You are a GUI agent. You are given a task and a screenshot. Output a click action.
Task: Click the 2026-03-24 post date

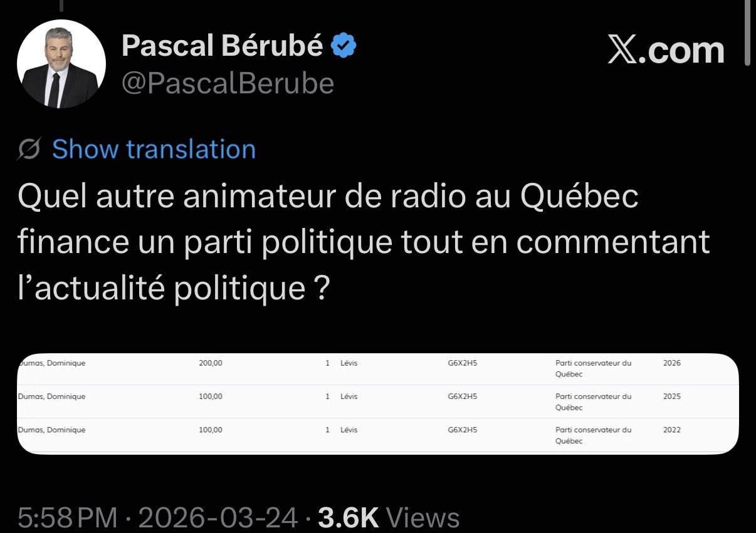click(x=218, y=518)
